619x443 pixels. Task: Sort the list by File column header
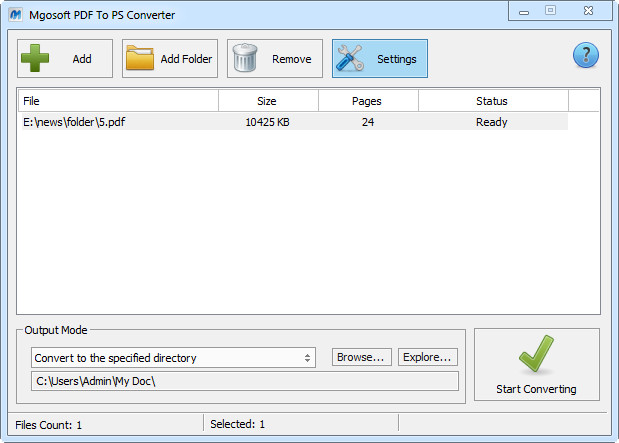tap(118, 101)
